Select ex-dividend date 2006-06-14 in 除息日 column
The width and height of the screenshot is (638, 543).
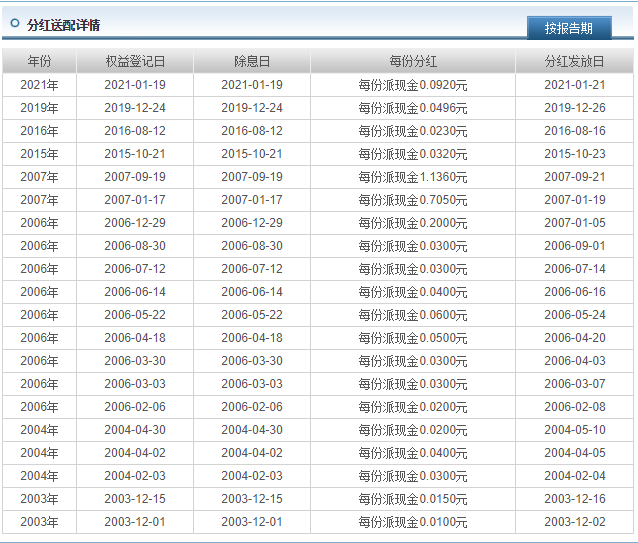[x=252, y=292]
